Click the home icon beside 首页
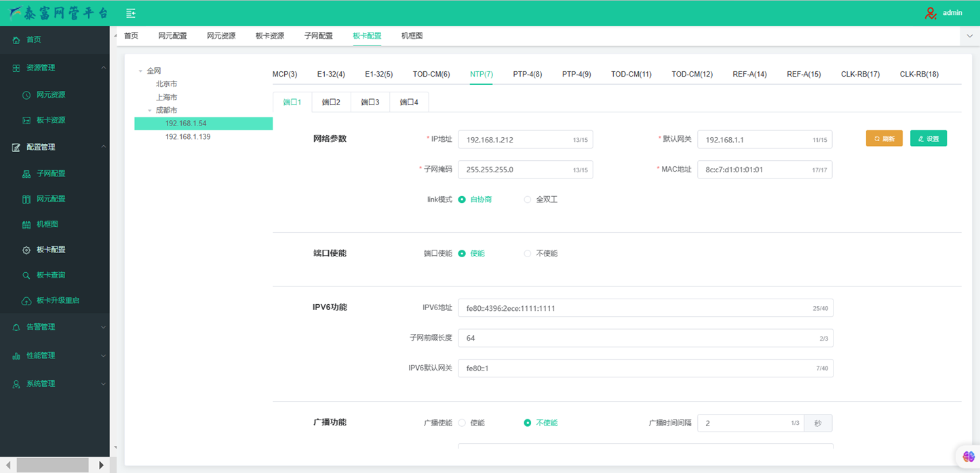 click(x=16, y=40)
